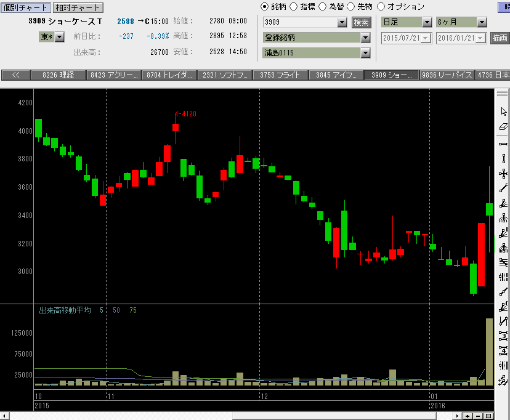Select the diagonal trend line tool
Image resolution: width=510 pixels, height=420 pixels.
point(503,188)
